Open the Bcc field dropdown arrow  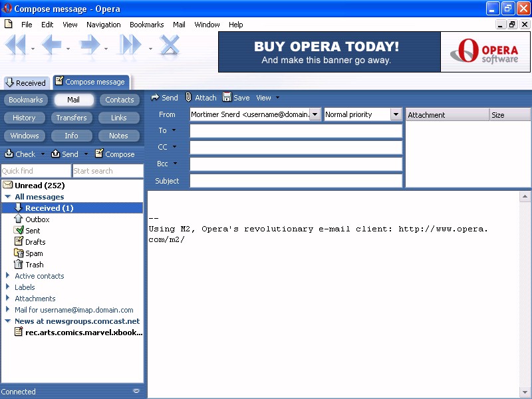176,164
